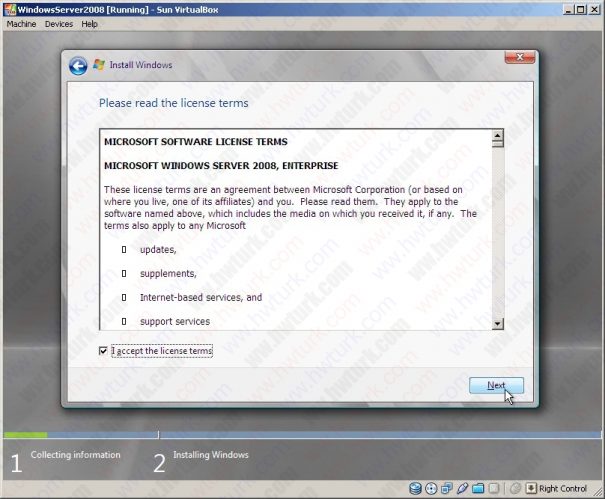Image resolution: width=605 pixels, height=499 pixels.
Task: Click the VirtualBox title bar app icon
Action: pos(10,10)
